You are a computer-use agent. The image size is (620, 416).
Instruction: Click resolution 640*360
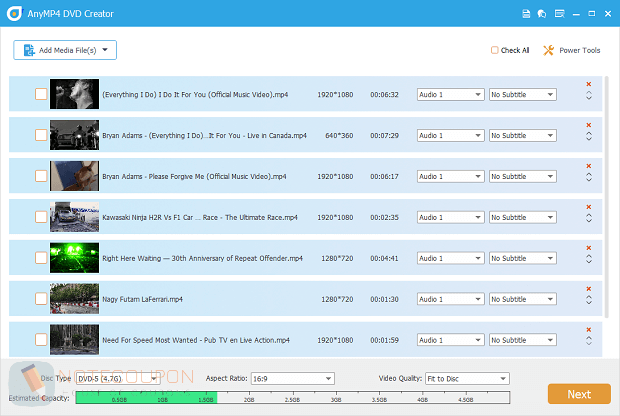click(339, 136)
